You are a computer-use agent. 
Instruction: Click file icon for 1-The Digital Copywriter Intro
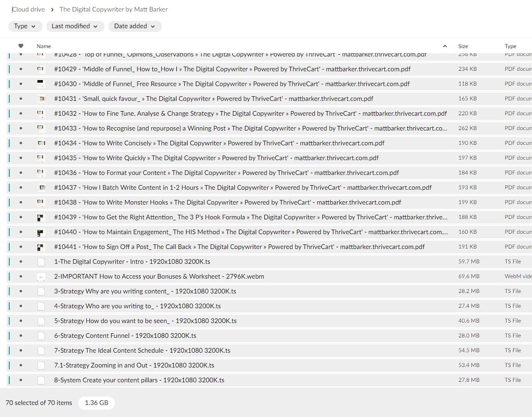[x=41, y=261]
